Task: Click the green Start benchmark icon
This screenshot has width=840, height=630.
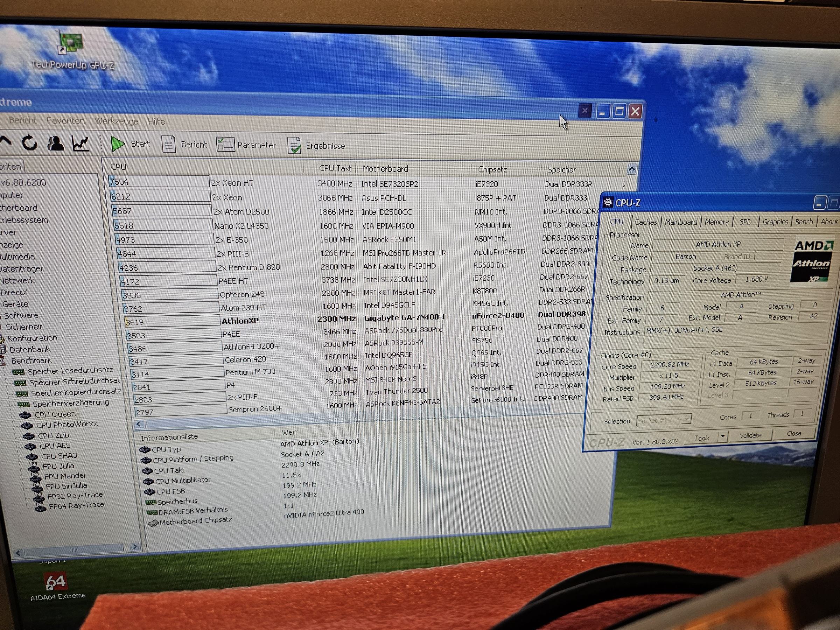Action: pos(117,144)
